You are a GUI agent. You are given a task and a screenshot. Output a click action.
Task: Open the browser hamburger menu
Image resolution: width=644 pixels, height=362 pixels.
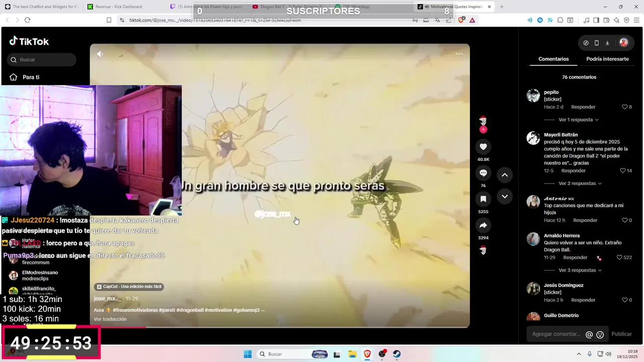(x=636, y=20)
